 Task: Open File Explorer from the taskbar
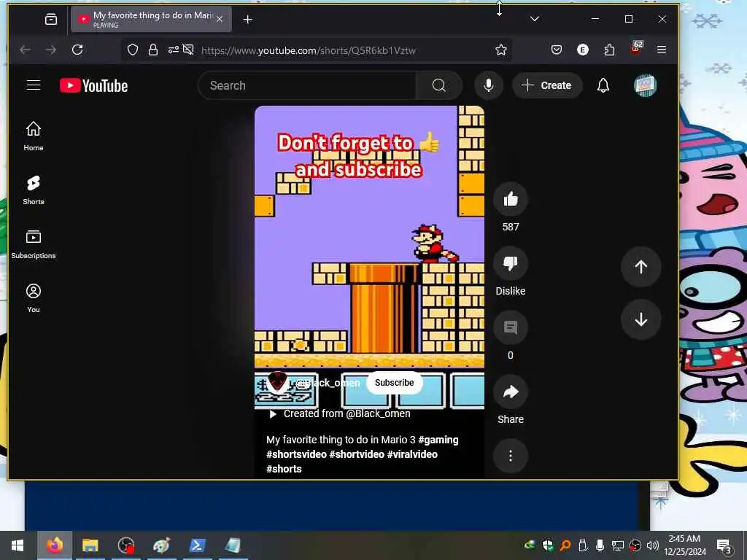click(x=90, y=545)
